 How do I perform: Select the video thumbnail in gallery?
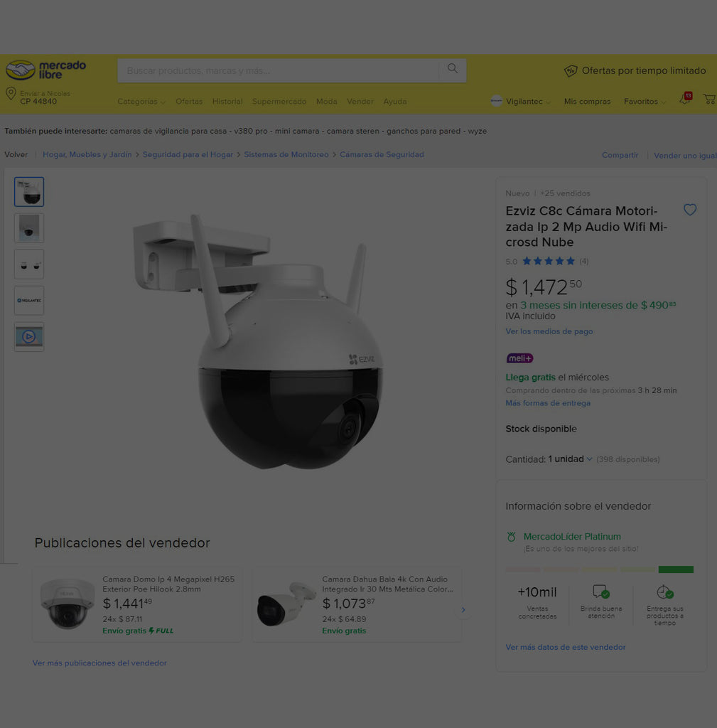pos(29,337)
